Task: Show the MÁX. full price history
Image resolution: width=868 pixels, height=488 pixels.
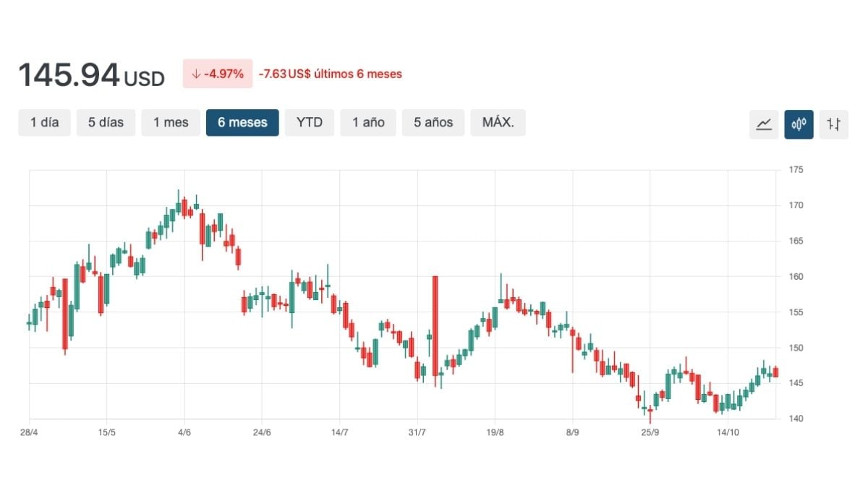Action: (498, 123)
